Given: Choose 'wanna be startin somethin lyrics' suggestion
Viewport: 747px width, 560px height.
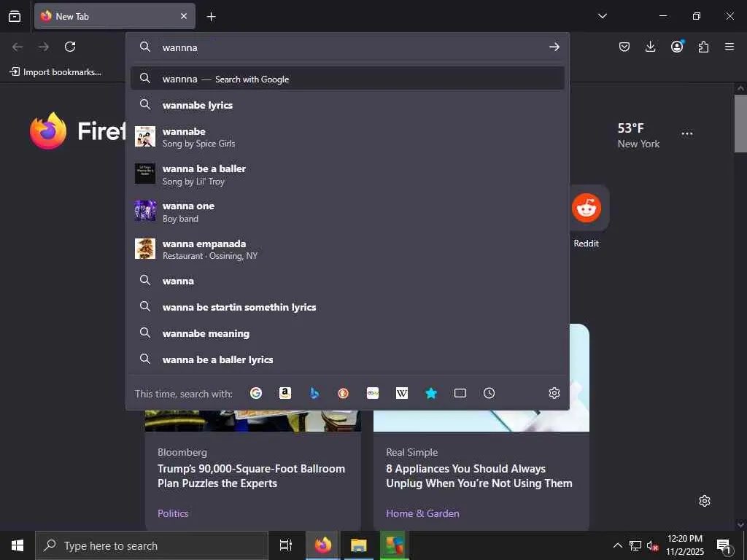Looking at the screenshot, I should 347,307.
